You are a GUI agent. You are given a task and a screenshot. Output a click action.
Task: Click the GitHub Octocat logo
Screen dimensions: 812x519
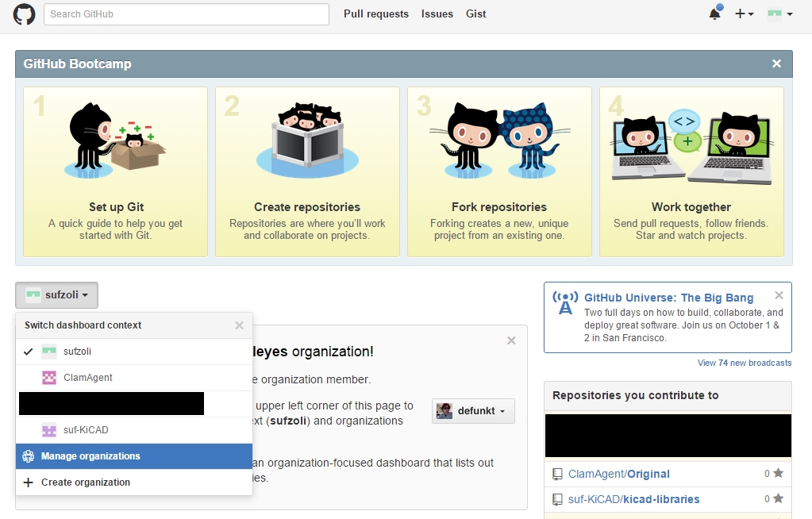pos(23,13)
